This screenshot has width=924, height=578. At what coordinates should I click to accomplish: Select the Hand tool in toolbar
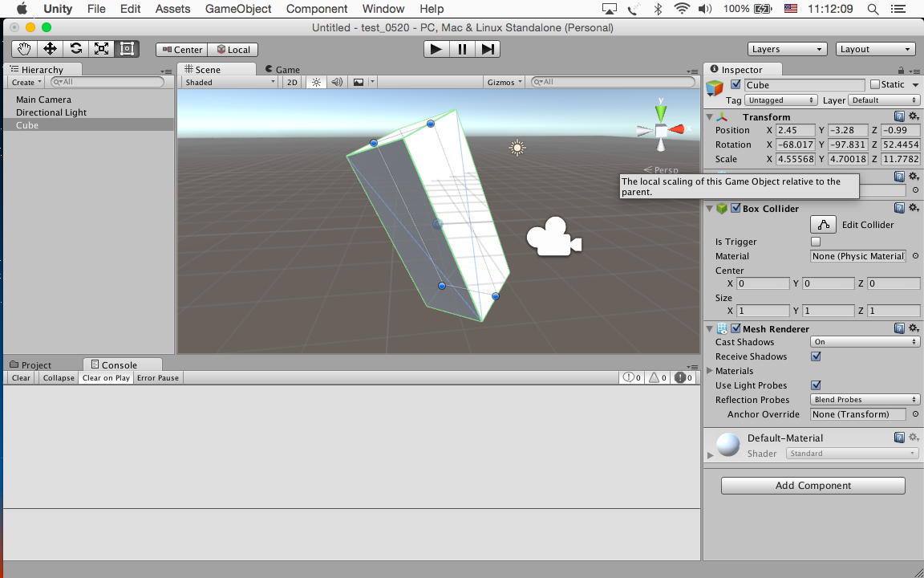(x=24, y=49)
